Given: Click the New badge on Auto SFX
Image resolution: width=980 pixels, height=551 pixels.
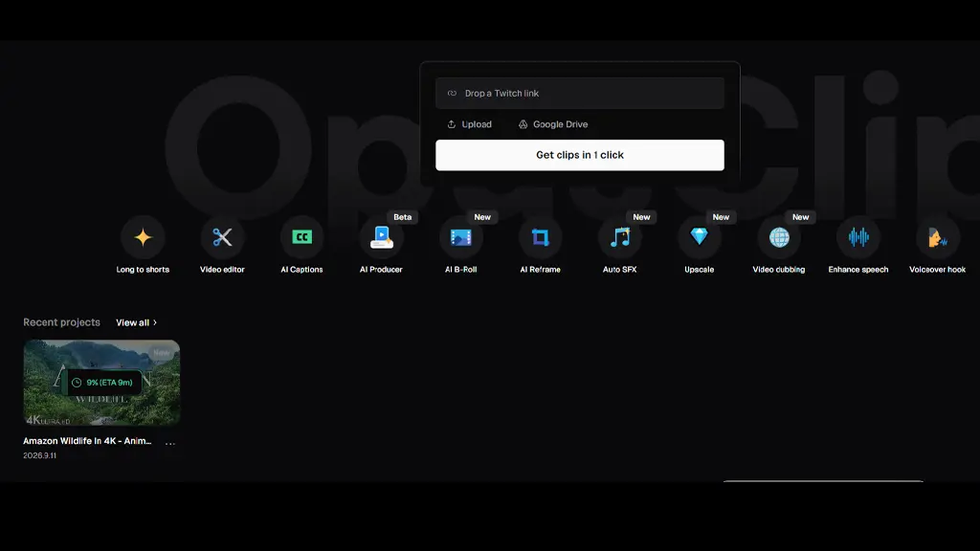Looking at the screenshot, I should tap(641, 217).
